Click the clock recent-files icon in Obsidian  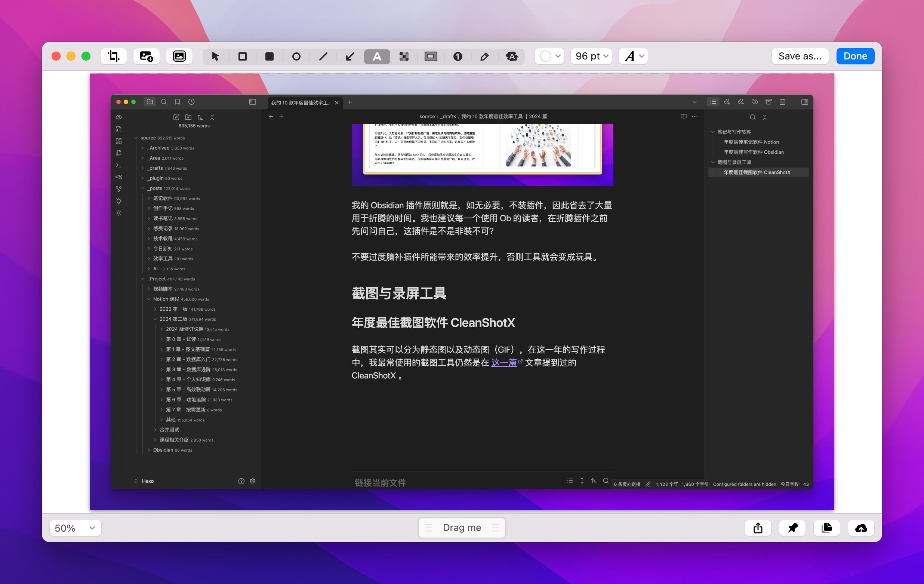pos(191,102)
